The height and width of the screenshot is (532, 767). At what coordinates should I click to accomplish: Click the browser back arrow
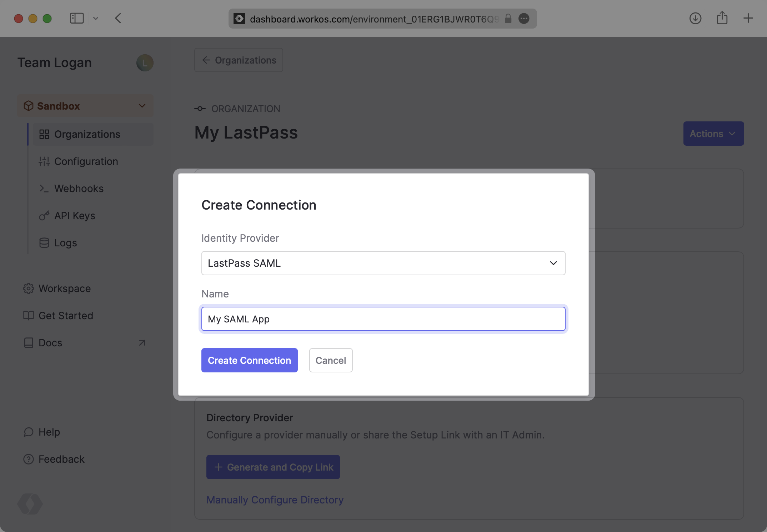point(118,18)
